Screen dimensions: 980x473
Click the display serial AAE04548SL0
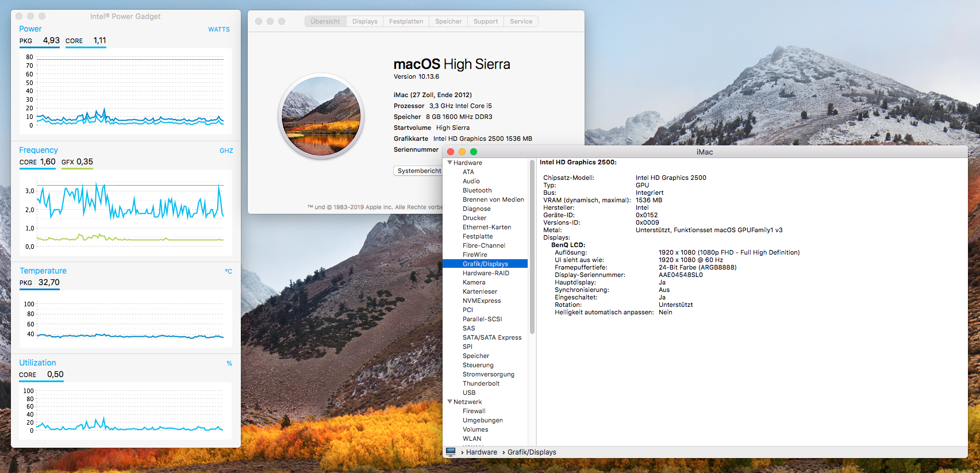[681, 275]
